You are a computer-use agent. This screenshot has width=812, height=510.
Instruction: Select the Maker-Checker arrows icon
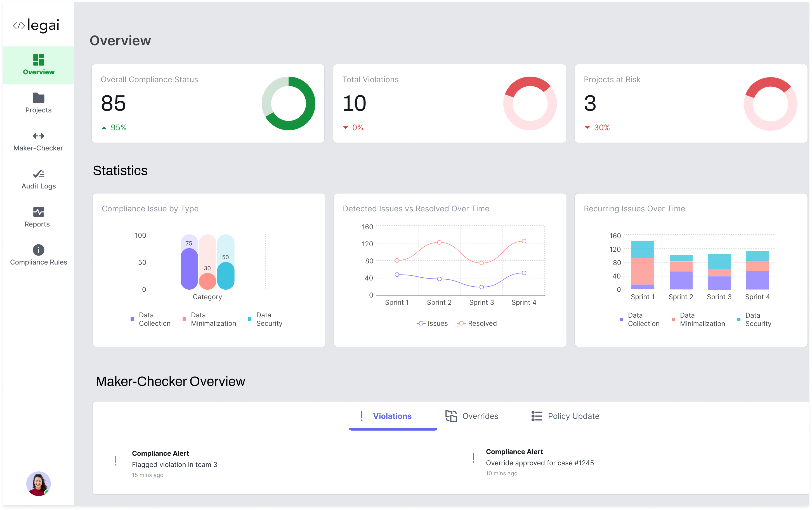(38, 136)
